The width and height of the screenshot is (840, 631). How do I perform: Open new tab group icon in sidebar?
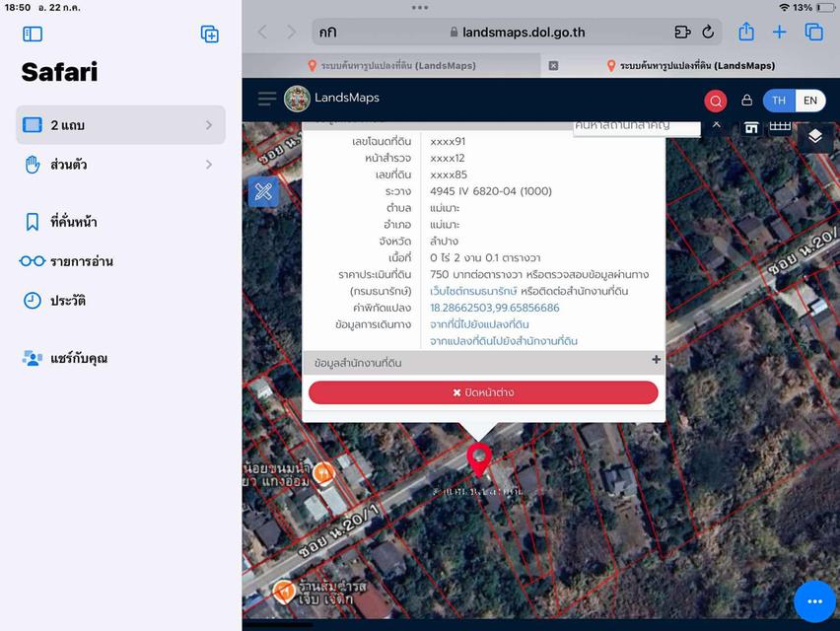[209, 35]
